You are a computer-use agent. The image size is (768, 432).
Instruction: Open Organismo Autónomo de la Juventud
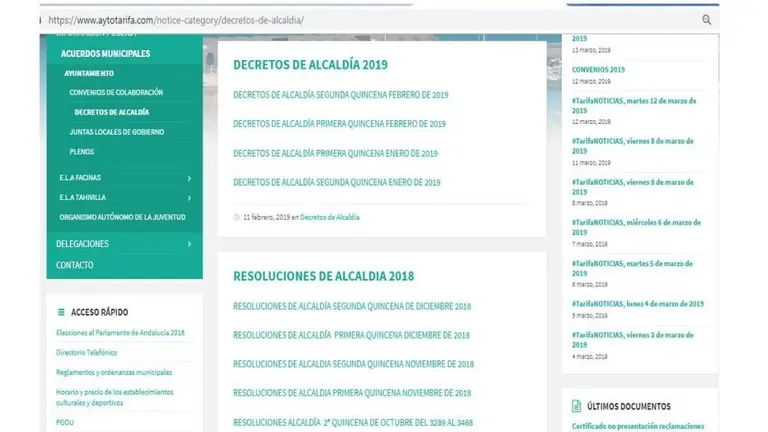pyautogui.click(x=122, y=217)
